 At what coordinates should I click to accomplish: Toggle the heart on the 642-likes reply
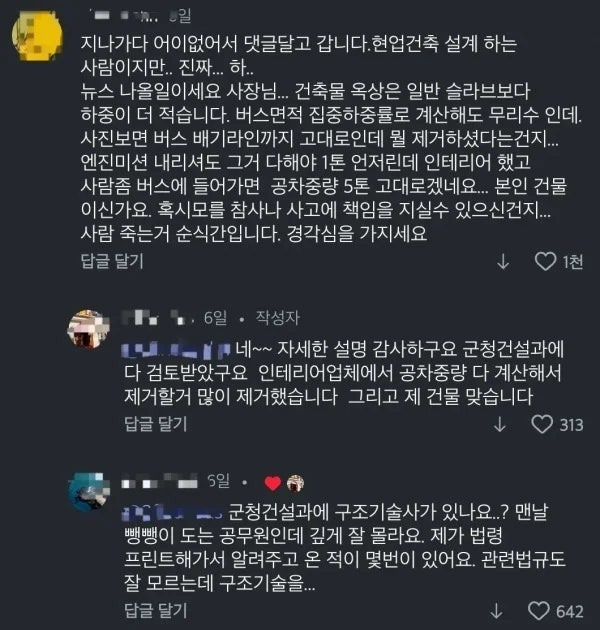539,611
